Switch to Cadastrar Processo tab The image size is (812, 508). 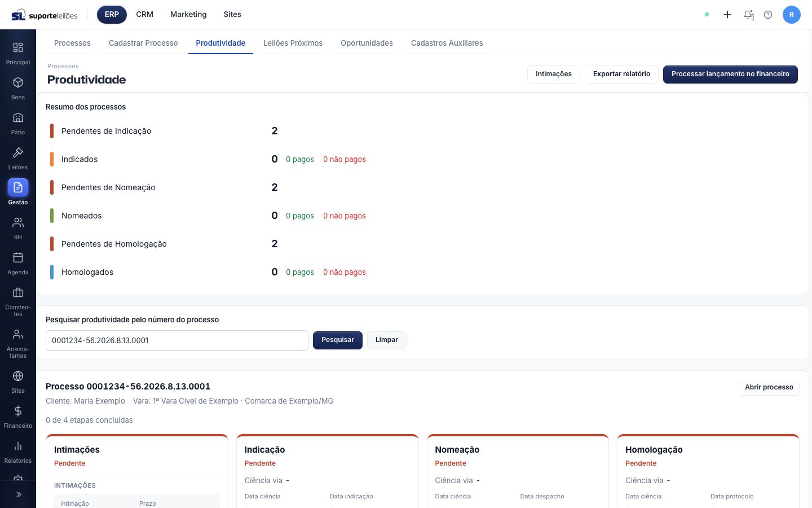click(x=143, y=43)
